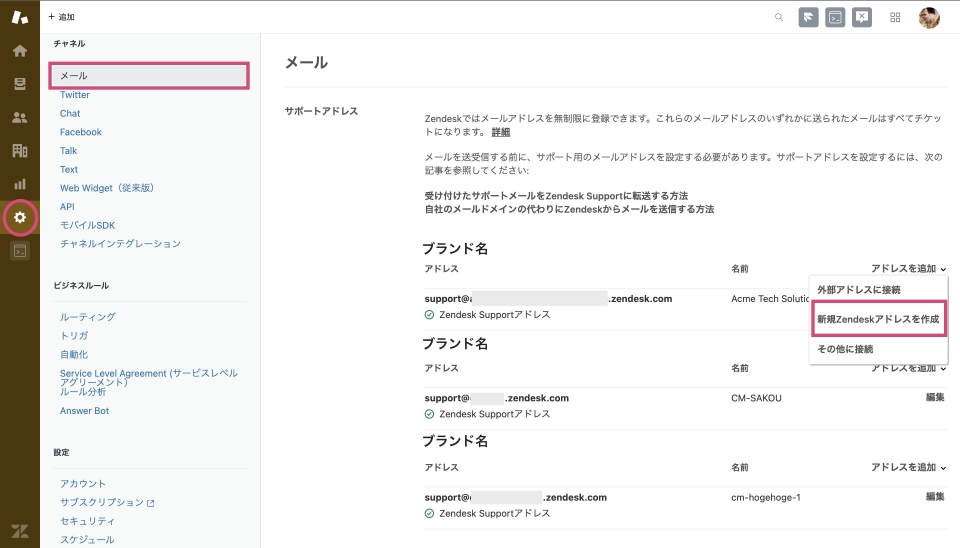Open the Customers people icon
Image resolution: width=960 pixels, height=548 pixels.
20,118
